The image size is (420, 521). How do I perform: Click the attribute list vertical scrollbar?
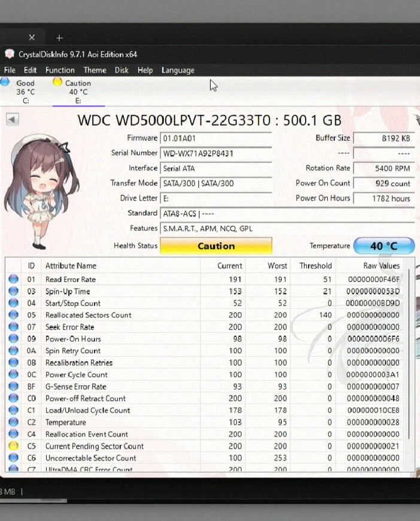pos(410,359)
